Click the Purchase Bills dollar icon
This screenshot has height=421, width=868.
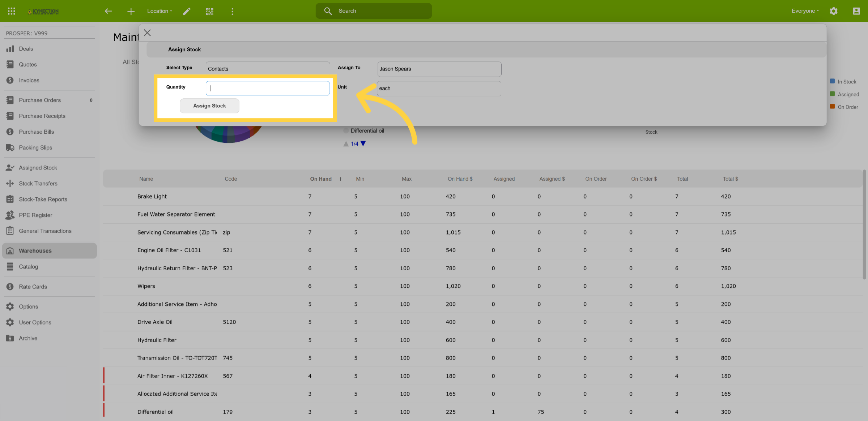click(10, 132)
